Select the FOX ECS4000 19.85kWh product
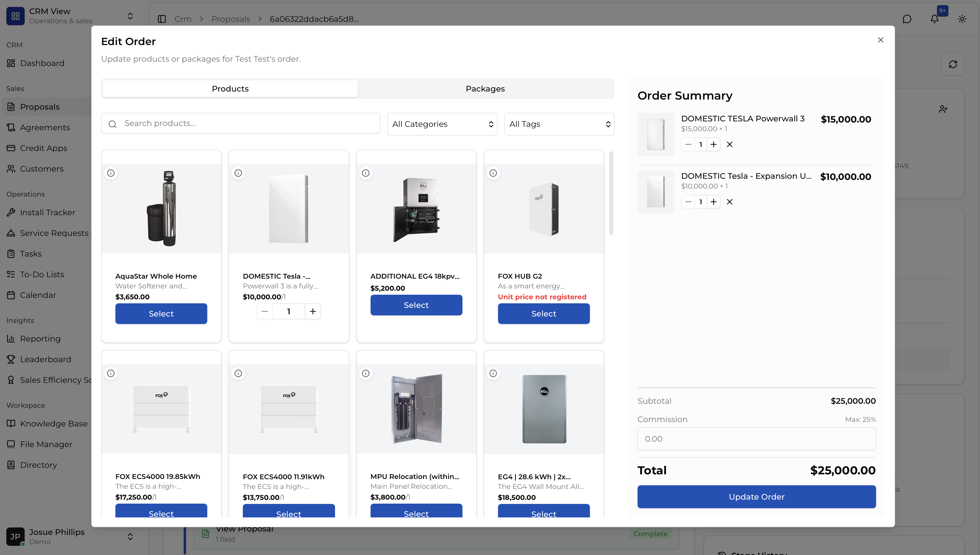The height and width of the screenshot is (555, 980). pyautogui.click(x=161, y=511)
